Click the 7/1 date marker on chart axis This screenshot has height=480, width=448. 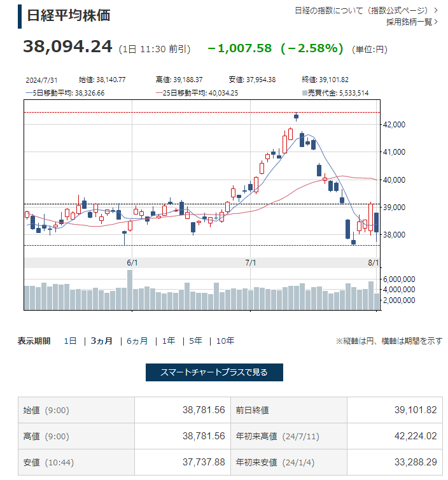click(x=251, y=263)
